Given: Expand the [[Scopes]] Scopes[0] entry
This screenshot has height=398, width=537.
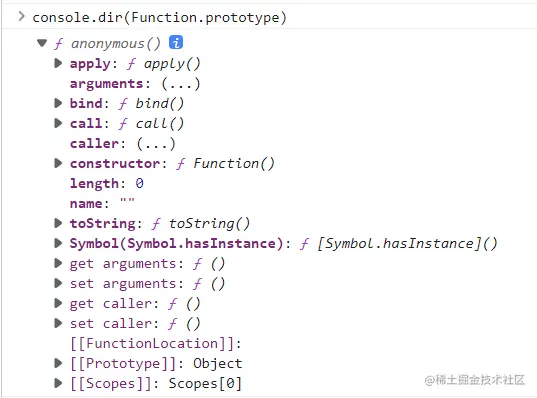Looking at the screenshot, I should tap(58, 383).
